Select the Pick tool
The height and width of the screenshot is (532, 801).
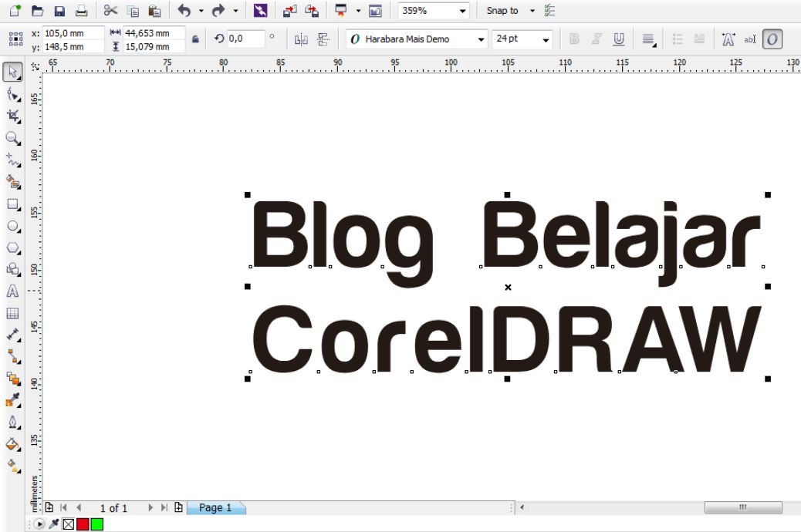tap(11, 70)
